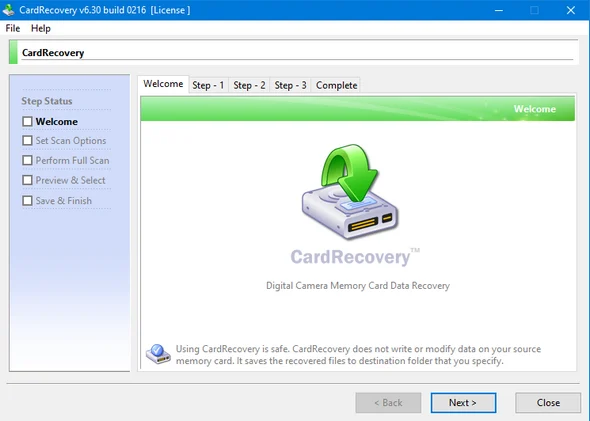
Task: Toggle the Preview & Select checkbox
Action: click(x=27, y=180)
